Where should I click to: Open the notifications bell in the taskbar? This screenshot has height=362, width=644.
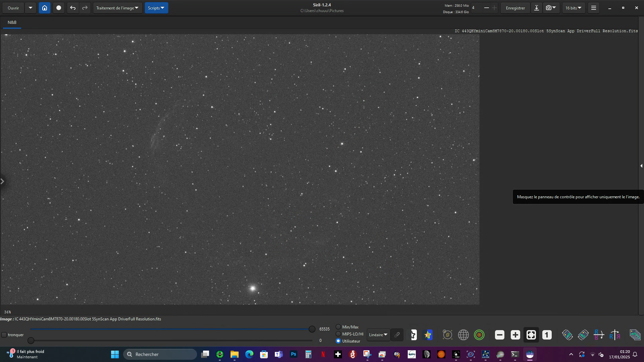(635, 354)
